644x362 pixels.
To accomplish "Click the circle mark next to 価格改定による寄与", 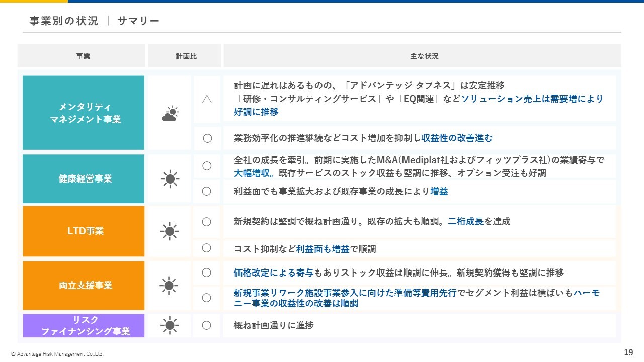I will (x=207, y=273).
